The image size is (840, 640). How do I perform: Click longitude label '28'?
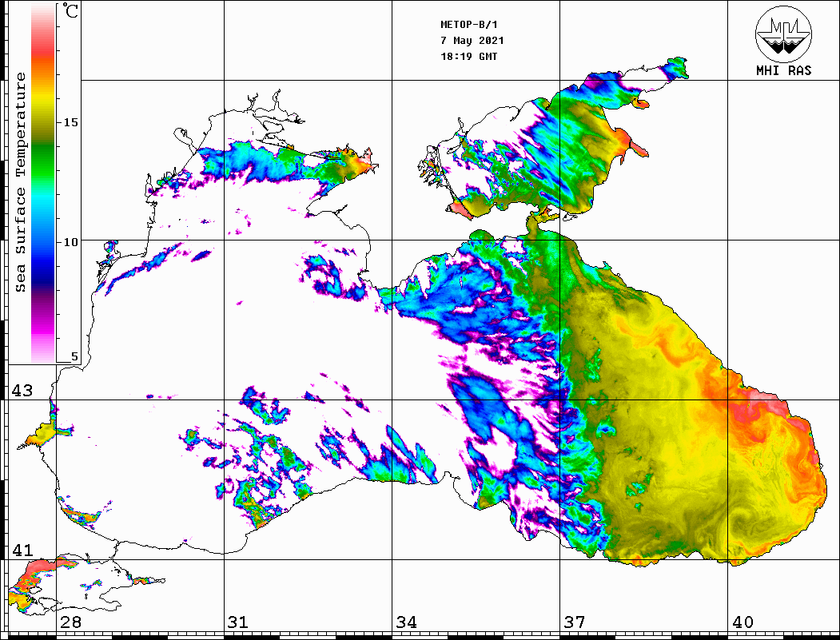tap(70, 622)
